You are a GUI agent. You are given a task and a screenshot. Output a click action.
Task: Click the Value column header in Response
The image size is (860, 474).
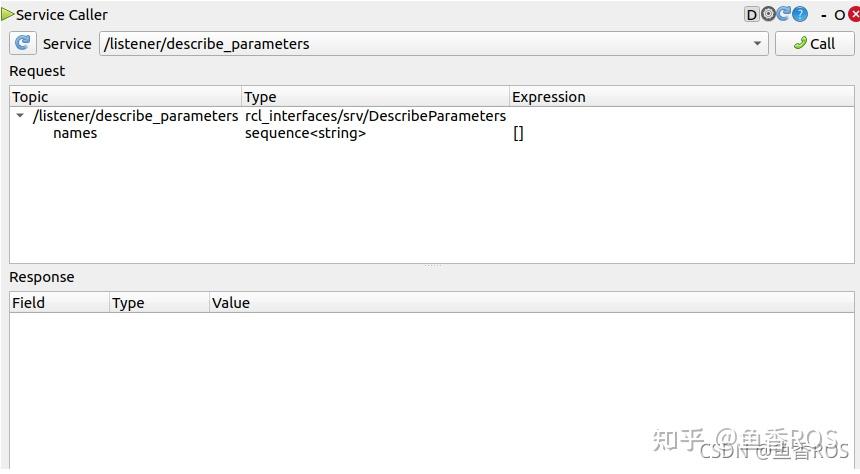[231, 302]
